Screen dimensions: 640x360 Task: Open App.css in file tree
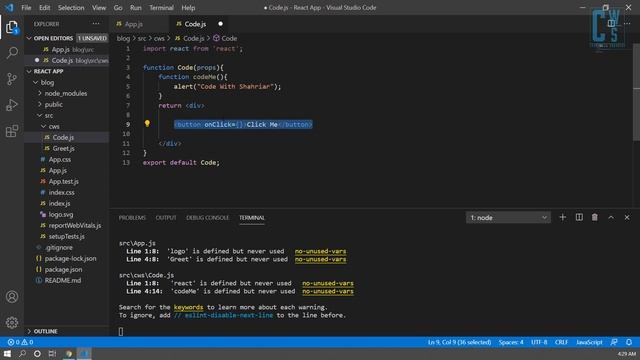[x=67, y=160]
